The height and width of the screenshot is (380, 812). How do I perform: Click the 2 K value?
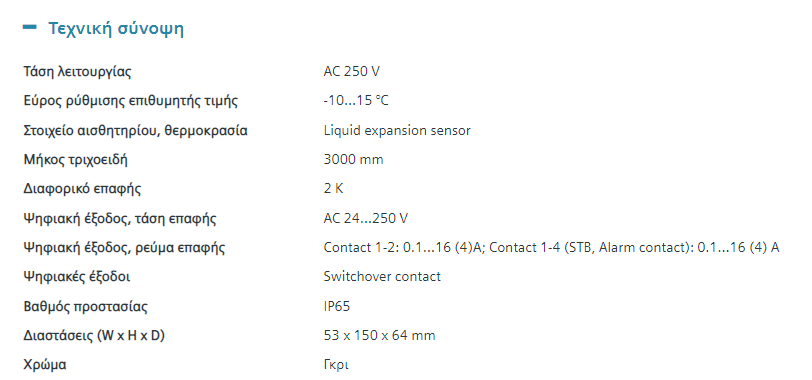[334, 188]
